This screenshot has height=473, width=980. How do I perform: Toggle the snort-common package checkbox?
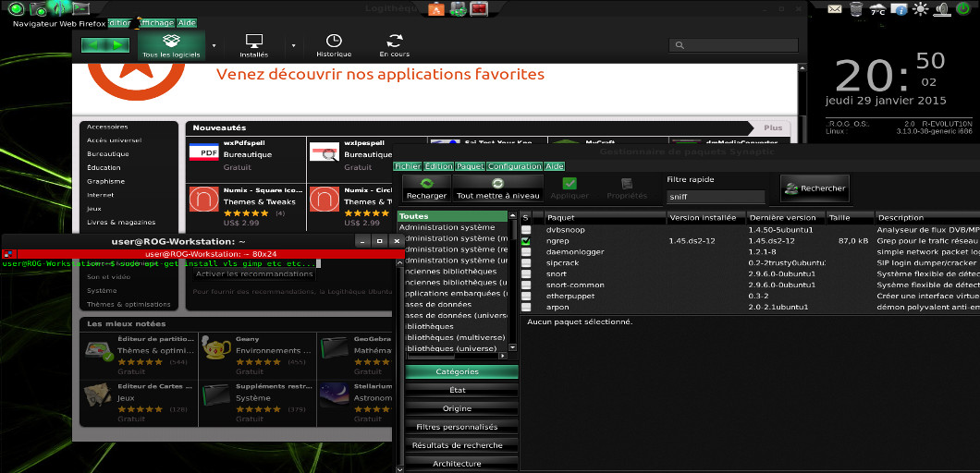526,285
